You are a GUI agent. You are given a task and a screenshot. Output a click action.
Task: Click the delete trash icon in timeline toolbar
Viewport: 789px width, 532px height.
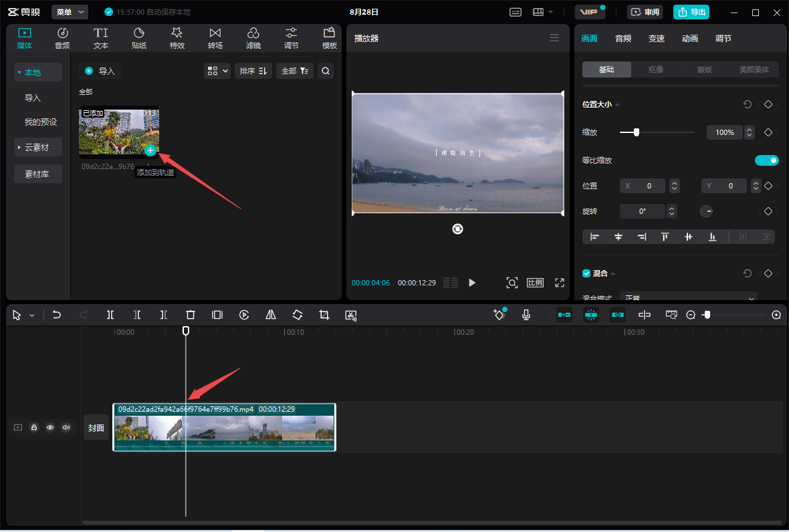pyautogui.click(x=191, y=315)
